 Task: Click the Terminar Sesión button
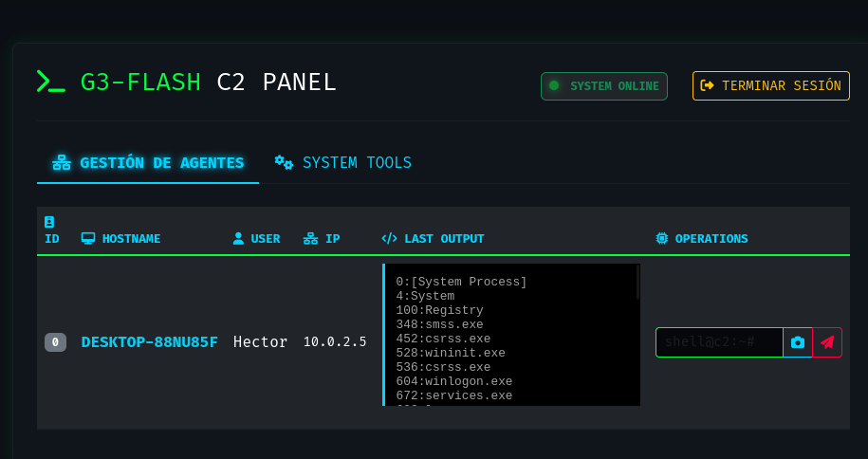tap(770, 85)
